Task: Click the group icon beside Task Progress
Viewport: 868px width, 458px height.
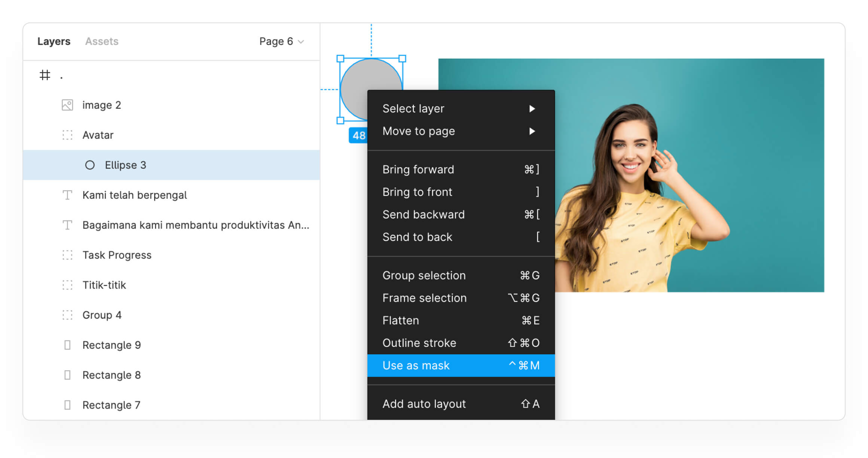Action: tap(67, 255)
